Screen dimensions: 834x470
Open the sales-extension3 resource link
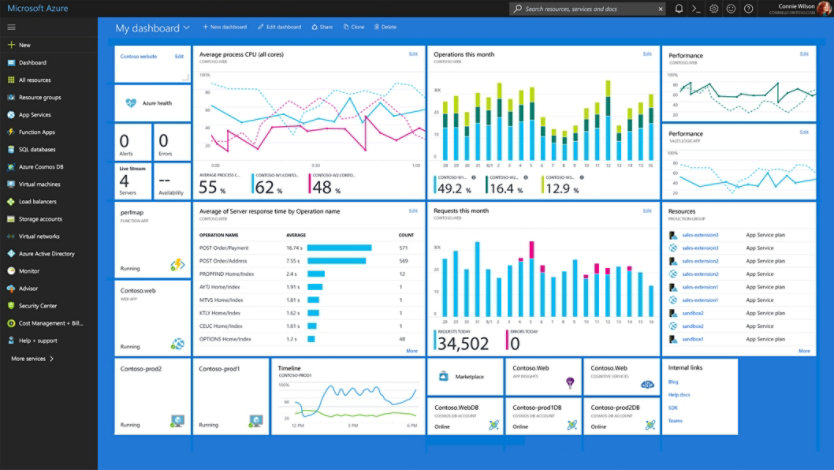coord(699,235)
